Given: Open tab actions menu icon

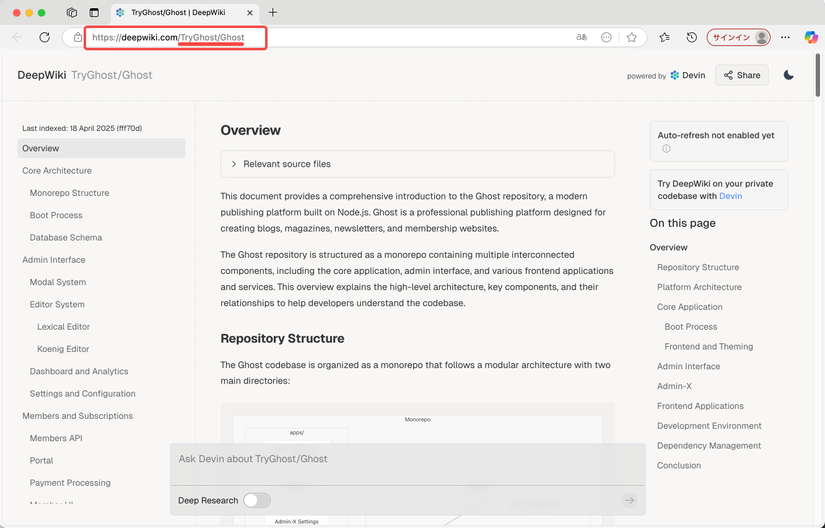Looking at the screenshot, I should [x=94, y=13].
